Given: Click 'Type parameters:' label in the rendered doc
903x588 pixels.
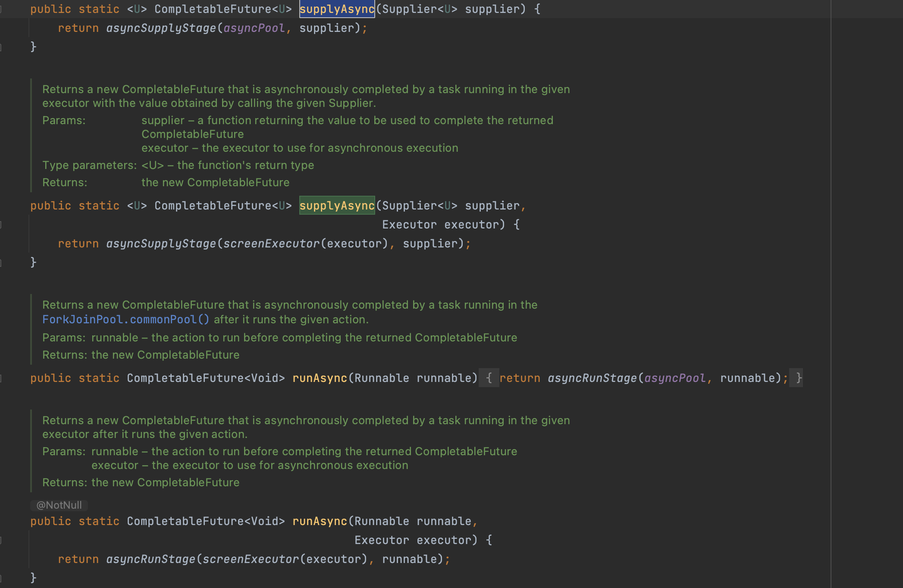Looking at the screenshot, I should [x=89, y=165].
